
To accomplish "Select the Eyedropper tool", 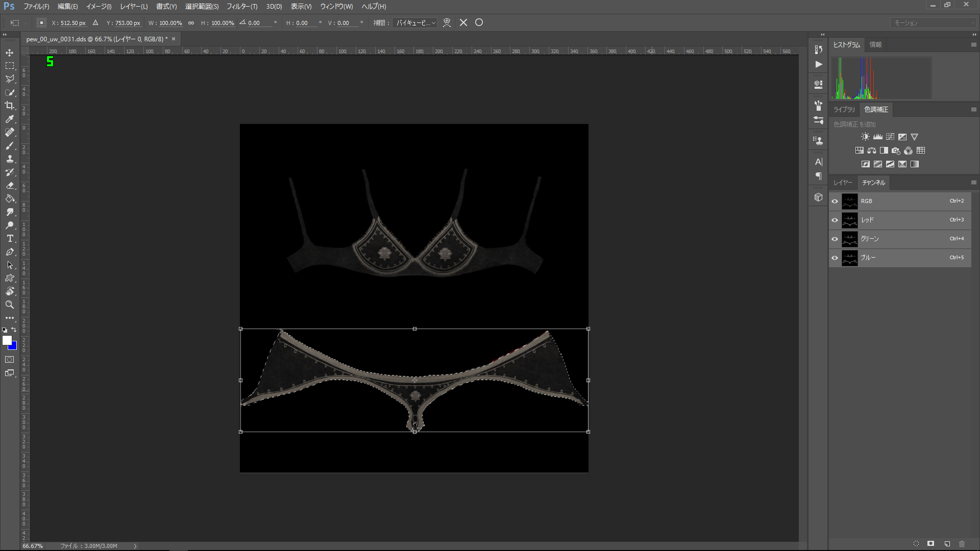I will 10,119.
